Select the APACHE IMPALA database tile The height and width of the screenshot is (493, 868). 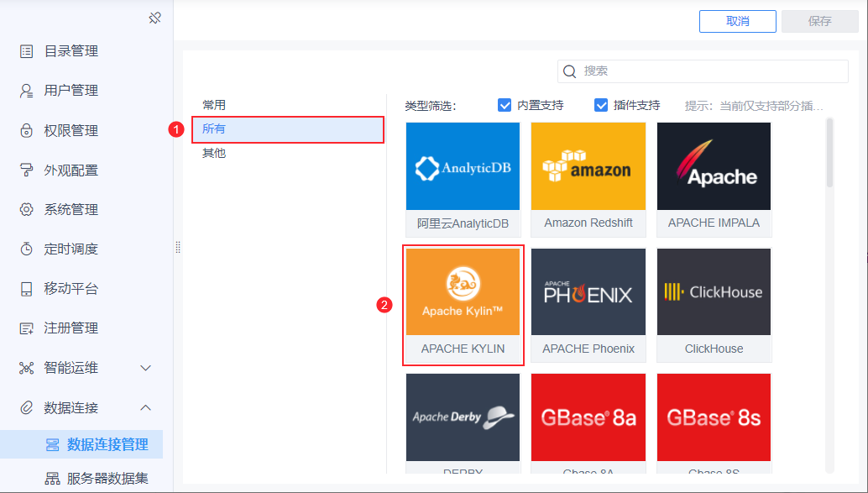(x=714, y=180)
